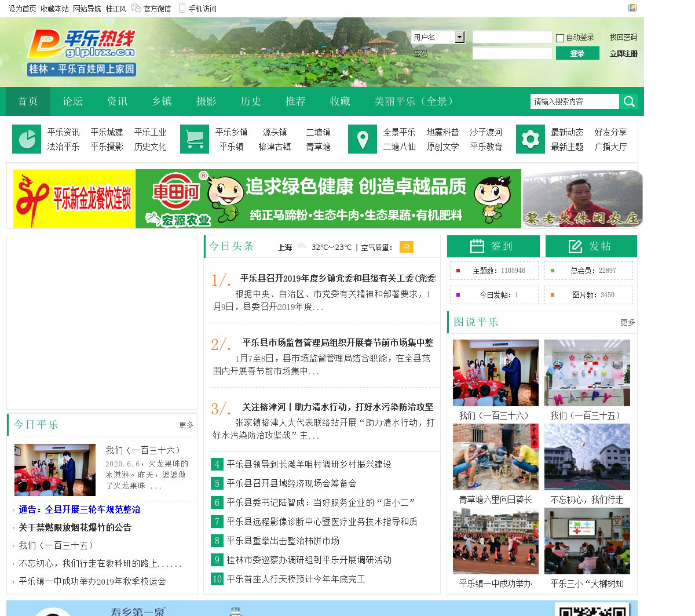Open the 立即注册 registration link
695x616 pixels.
click(623, 53)
